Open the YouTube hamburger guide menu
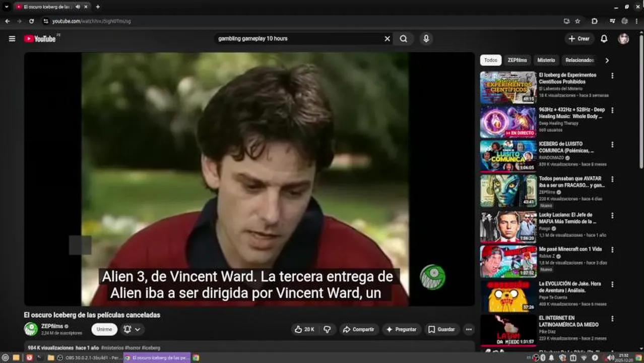The image size is (644, 363). tap(12, 39)
